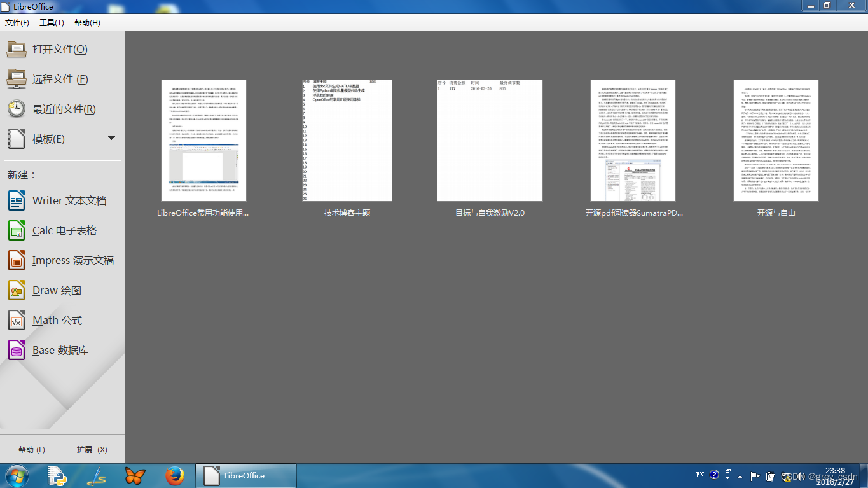Create a new Draw 绘图
The height and width of the screenshot is (488, 868).
[45, 290]
